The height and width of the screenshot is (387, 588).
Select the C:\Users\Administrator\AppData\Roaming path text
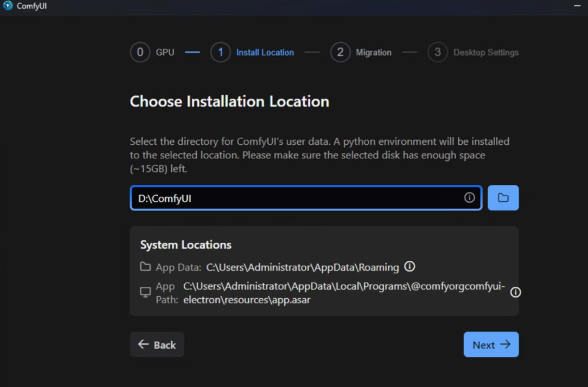[x=303, y=267]
